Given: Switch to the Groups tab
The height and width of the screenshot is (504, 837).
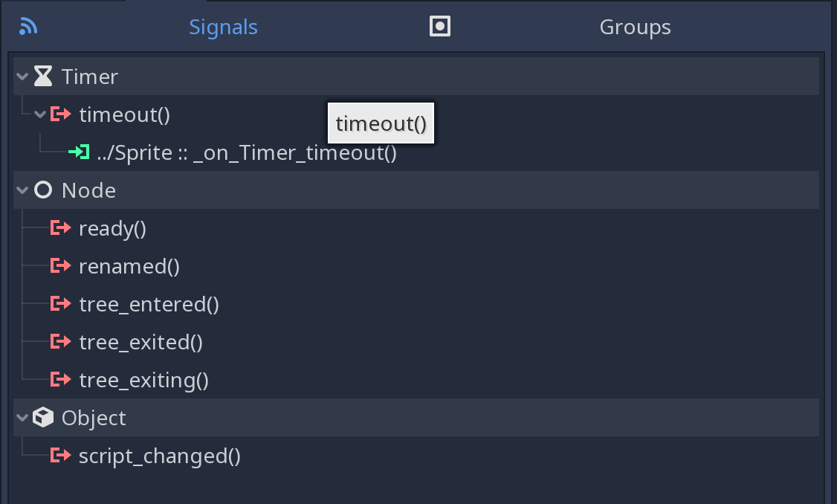Looking at the screenshot, I should [635, 28].
